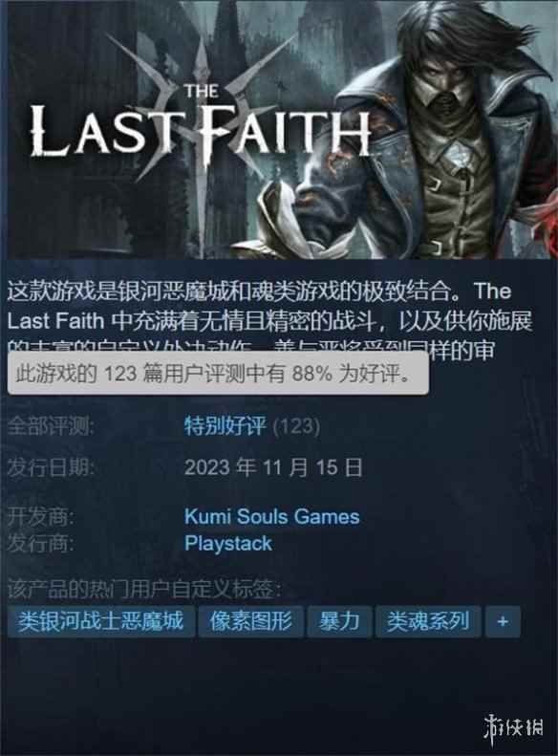This screenshot has width=558, height=756.
Task: Click the 发行商 label
Action: [40, 544]
